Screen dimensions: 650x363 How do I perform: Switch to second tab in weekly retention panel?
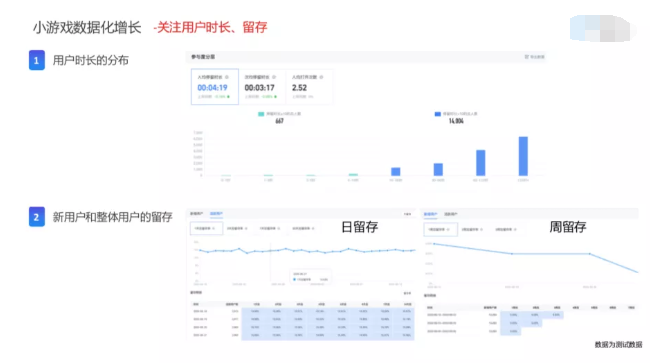[451, 214]
